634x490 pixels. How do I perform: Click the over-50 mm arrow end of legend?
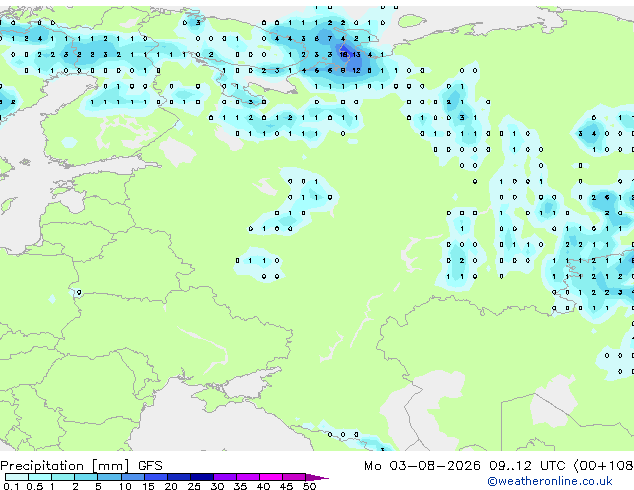(317, 477)
